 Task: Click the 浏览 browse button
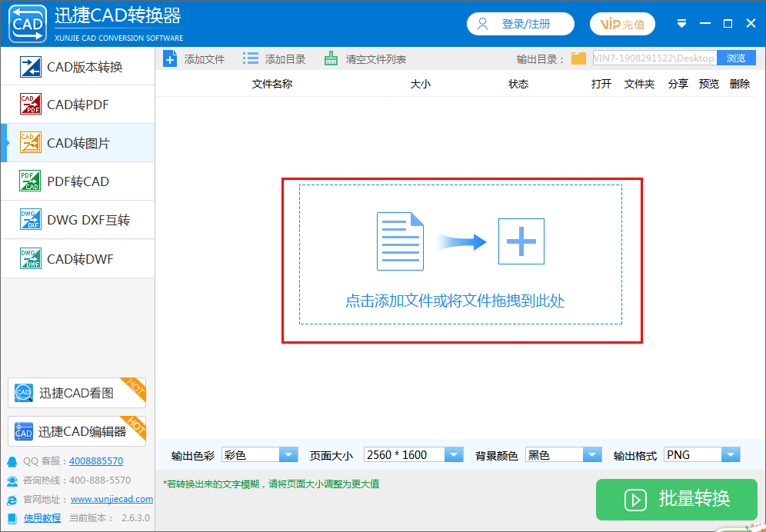coord(736,58)
